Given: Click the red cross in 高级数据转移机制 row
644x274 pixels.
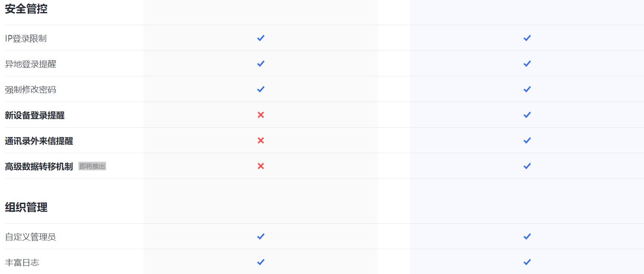Looking at the screenshot, I should coord(261,166).
